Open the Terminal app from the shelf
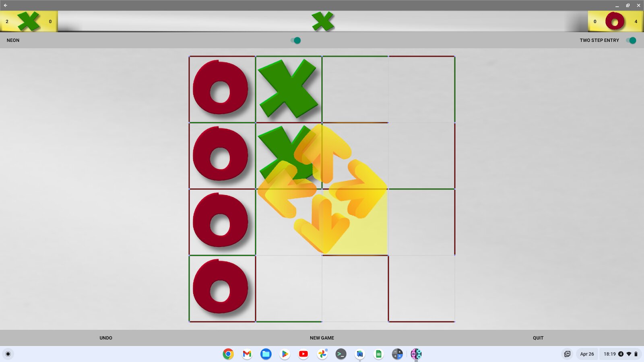This screenshot has width=644, height=362. 341,354
